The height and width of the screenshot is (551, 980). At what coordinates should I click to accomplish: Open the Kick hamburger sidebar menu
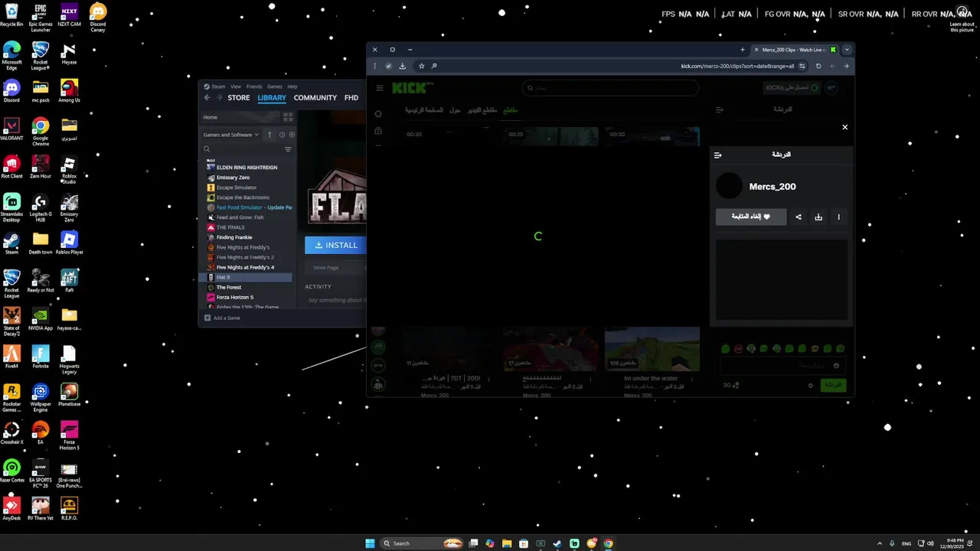click(379, 88)
